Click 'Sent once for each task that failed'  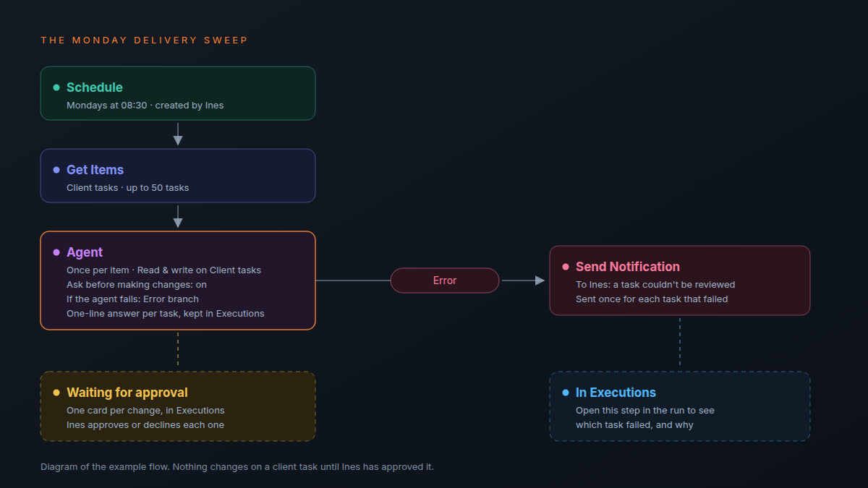(x=652, y=299)
